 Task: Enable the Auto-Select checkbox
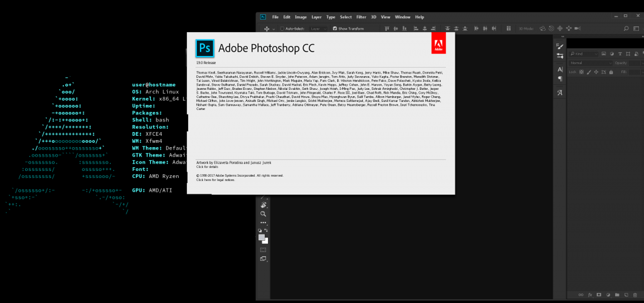(282, 29)
